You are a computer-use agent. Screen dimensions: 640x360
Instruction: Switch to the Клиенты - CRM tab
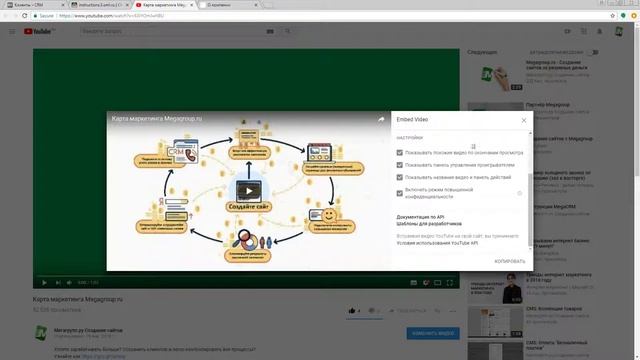tap(36, 5)
